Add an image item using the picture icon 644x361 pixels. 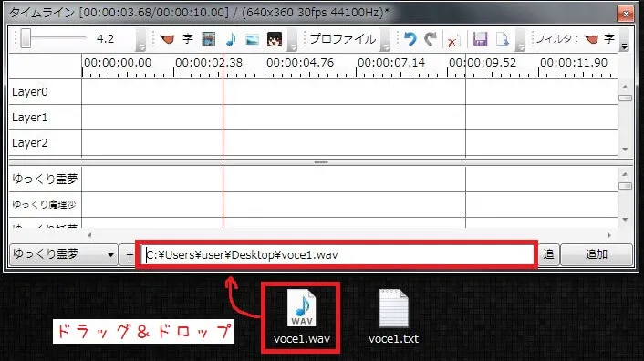tap(252, 40)
